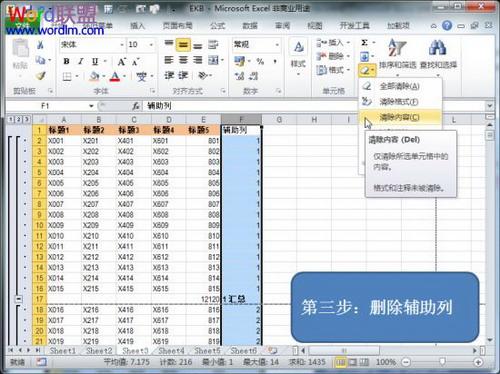Select Normal view in status bar

point(340,362)
